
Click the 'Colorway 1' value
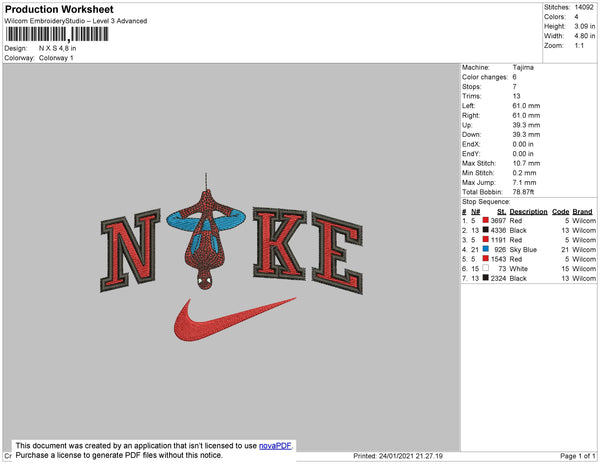(x=56, y=58)
